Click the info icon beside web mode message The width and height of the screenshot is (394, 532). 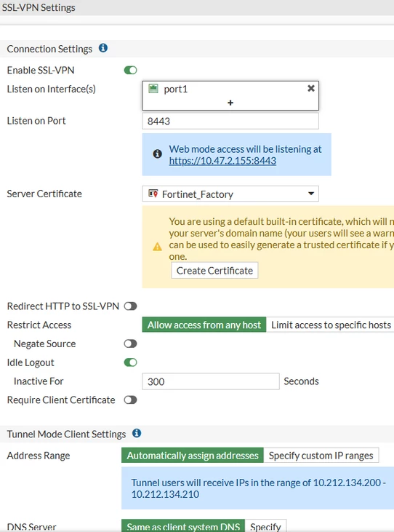tap(157, 154)
